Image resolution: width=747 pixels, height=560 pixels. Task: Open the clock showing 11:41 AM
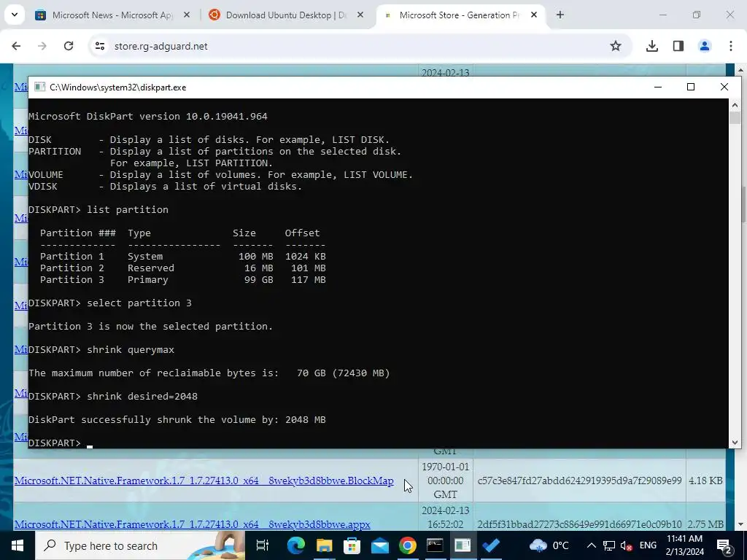coord(684,545)
